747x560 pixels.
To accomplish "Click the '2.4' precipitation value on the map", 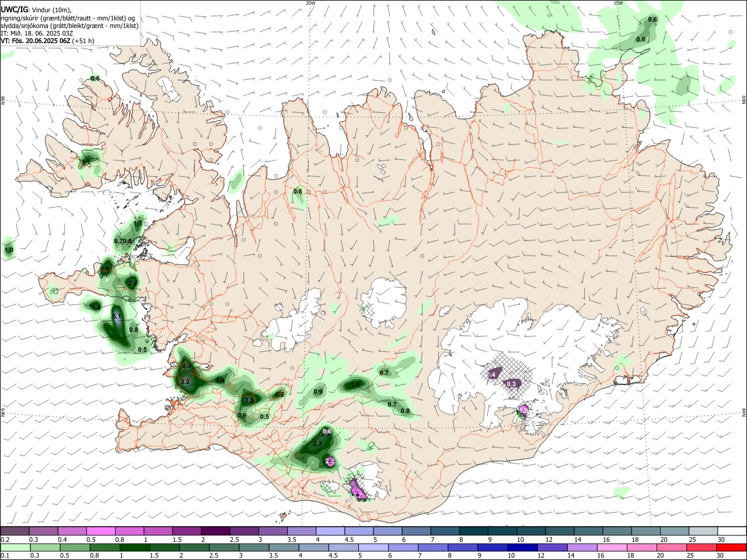I will (x=132, y=283).
